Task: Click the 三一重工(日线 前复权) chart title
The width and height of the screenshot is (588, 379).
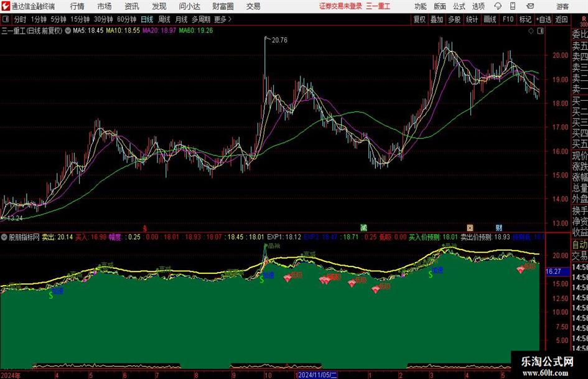Action: point(32,30)
